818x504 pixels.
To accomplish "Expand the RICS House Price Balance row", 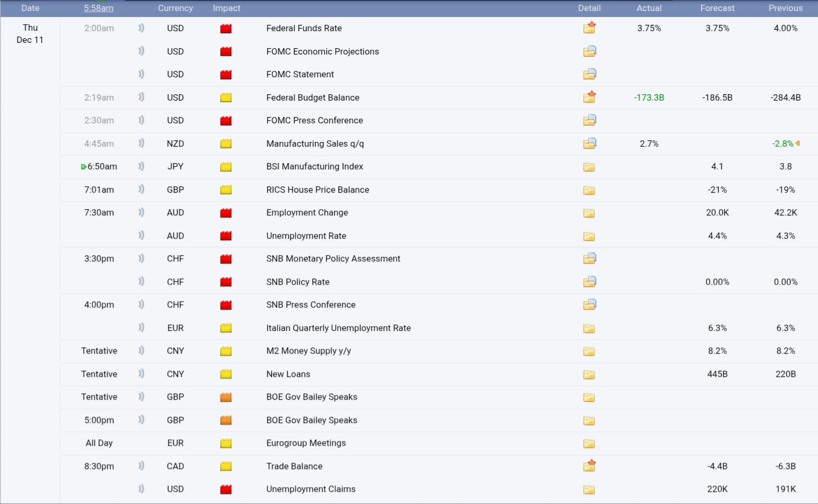I will [318, 190].
